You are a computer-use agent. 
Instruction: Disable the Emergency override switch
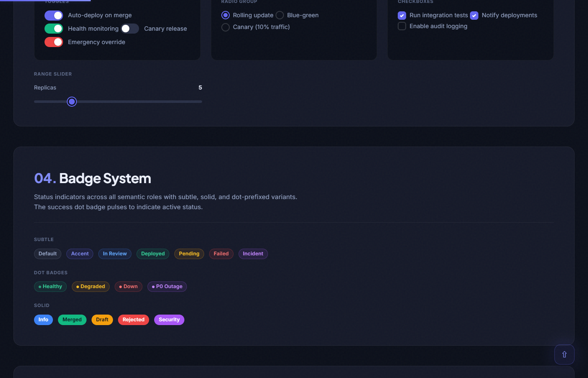click(54, 42)
